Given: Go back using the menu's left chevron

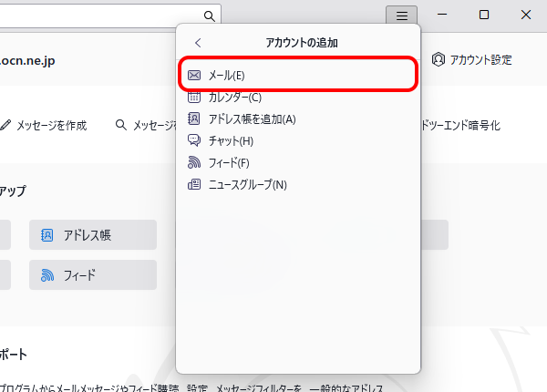Looking at the screenshot, I should click(198, 43).
